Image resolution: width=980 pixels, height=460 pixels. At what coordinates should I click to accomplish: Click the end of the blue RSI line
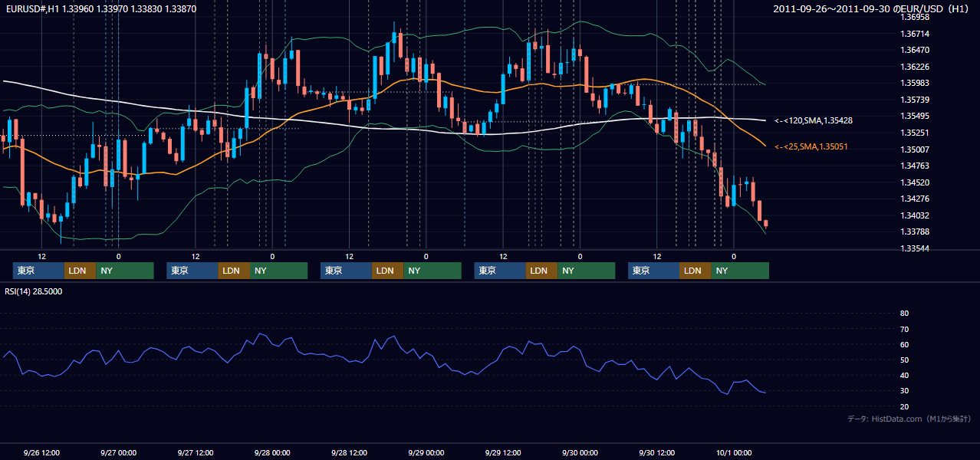point(765,393)
